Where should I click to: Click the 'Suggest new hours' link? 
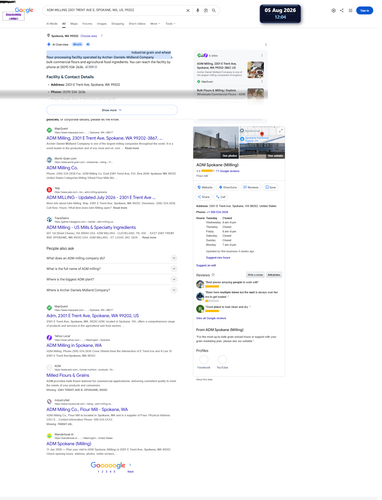pos(218,258)
